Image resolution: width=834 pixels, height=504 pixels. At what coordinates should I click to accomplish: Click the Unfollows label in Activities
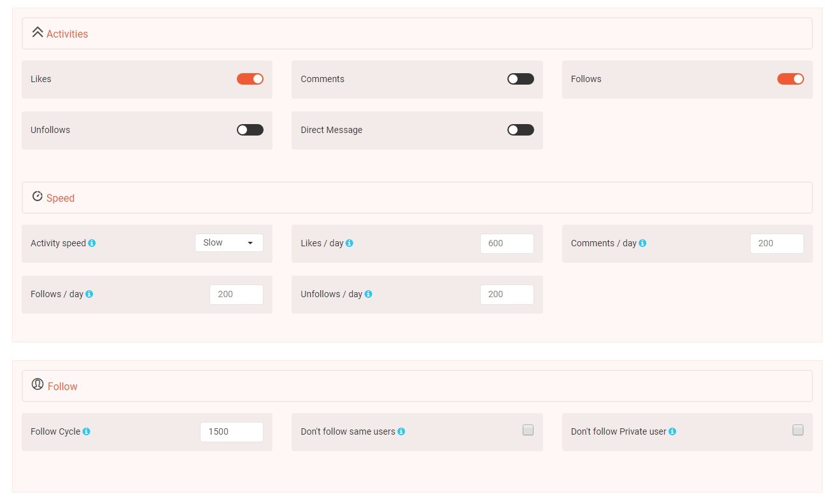tap(50, 130)
